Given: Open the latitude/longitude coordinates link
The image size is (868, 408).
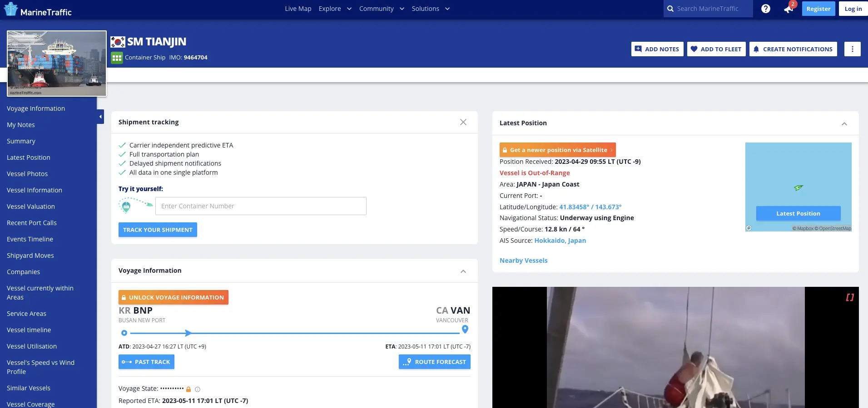Looking at the screenshot, I should click(x=590, y=207).
